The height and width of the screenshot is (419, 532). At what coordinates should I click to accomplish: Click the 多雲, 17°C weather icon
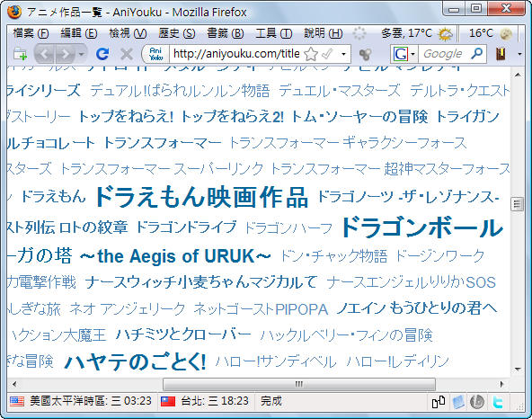pos(445,33)
